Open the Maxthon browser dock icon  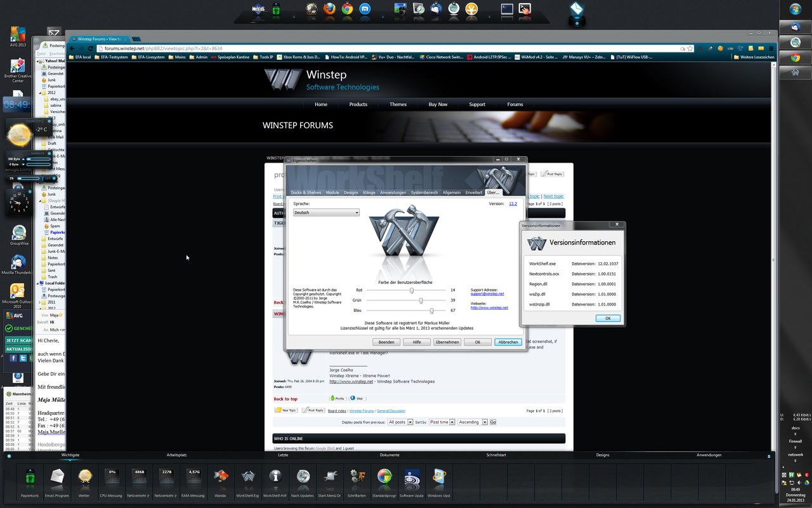pos(365,9)
